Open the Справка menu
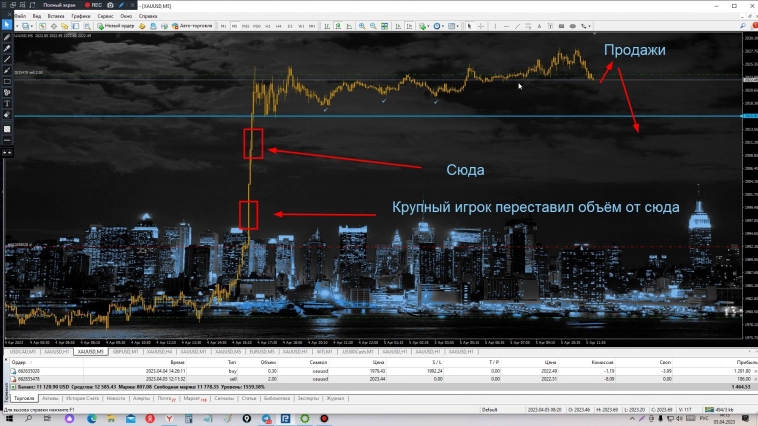 (148, 16)
